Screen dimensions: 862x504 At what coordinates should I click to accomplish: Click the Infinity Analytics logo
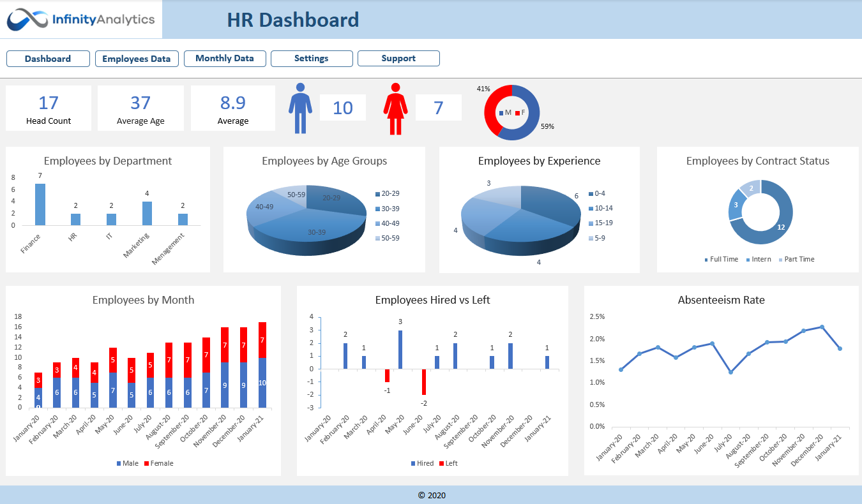pyautogui.click(x=81, y=20)
